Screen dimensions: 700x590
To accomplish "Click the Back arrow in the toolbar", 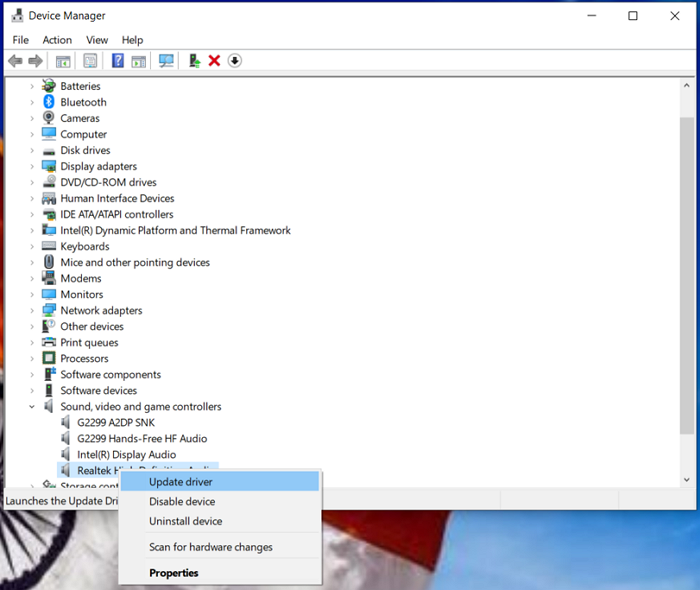I will (15, 61).
